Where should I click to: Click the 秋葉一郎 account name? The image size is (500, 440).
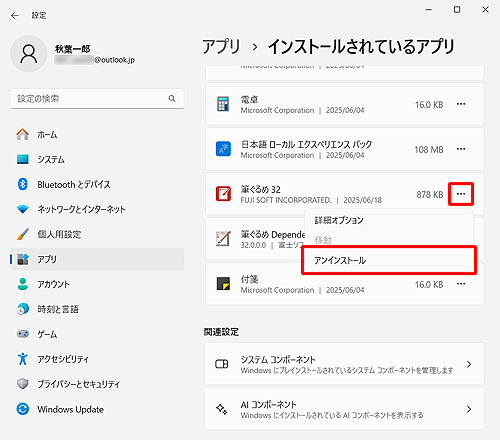click(73, 49)
